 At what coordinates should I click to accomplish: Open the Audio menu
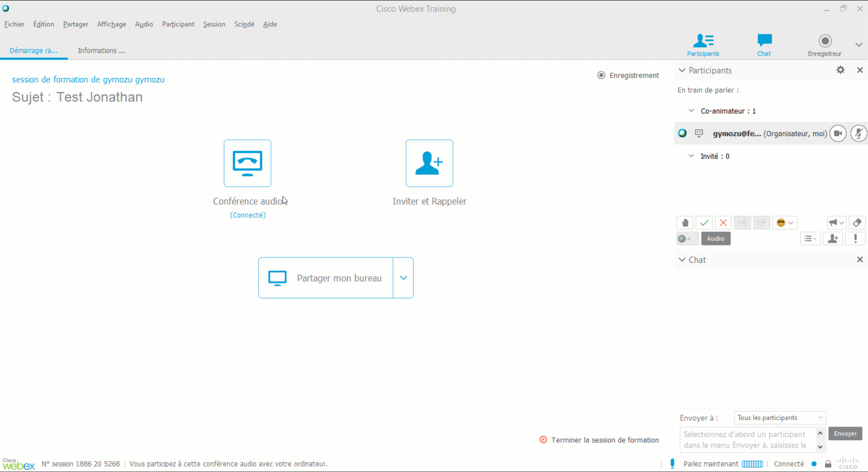[144, 24]
